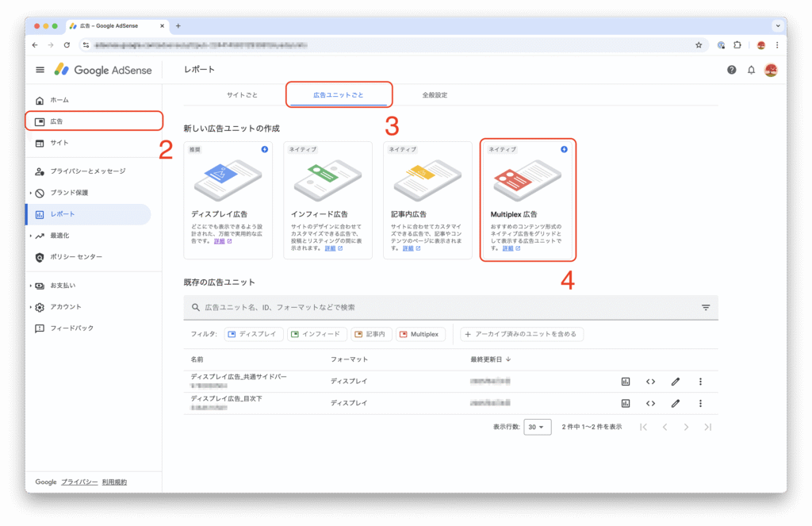Viewport: 812px width, 526px height.
Task: Toggle the インフィード filter chip
Action: click(x=316, y=334)
